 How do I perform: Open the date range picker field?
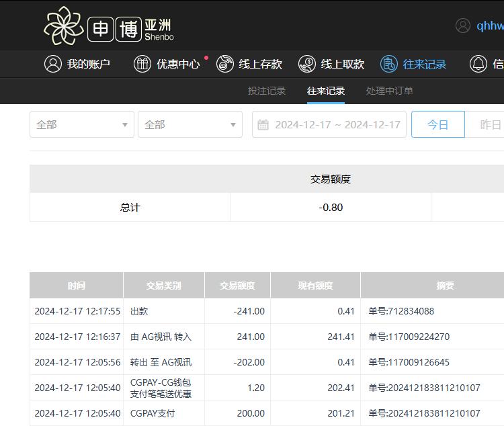[x=336, y=124]
